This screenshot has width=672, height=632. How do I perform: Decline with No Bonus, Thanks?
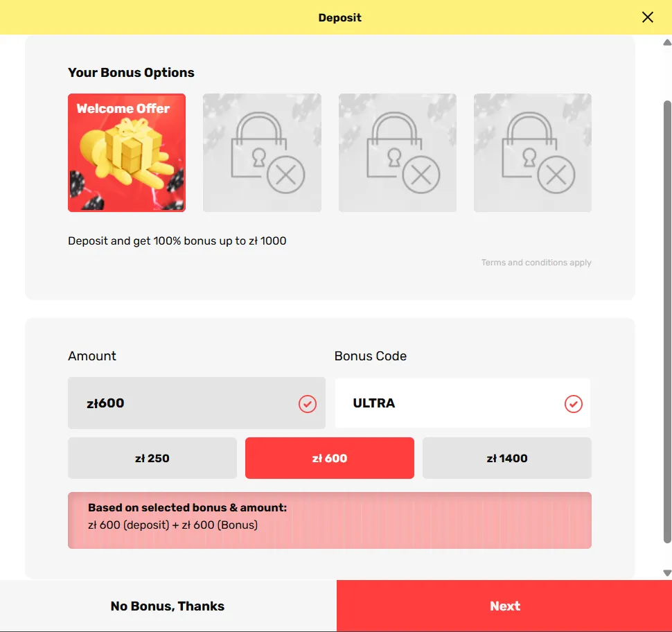click(168, 606)
